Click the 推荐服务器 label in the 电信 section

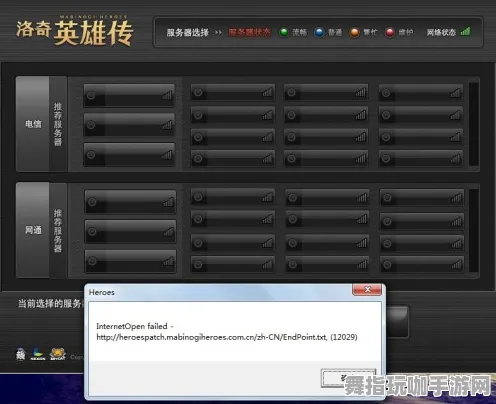click(x=58, y=124)
